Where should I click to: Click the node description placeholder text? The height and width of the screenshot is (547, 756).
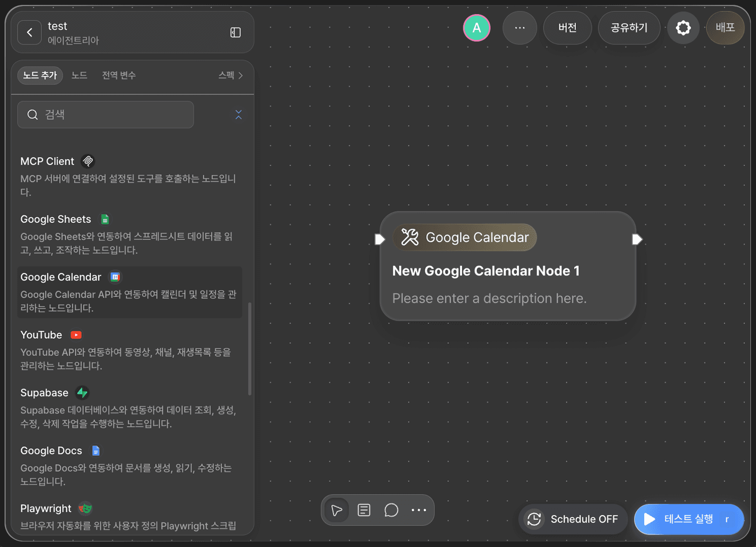click(490, 298)
